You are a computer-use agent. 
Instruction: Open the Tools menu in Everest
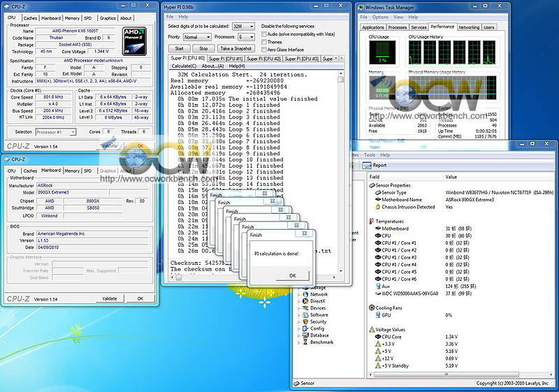pyautogui.click(x=370, y=155)
